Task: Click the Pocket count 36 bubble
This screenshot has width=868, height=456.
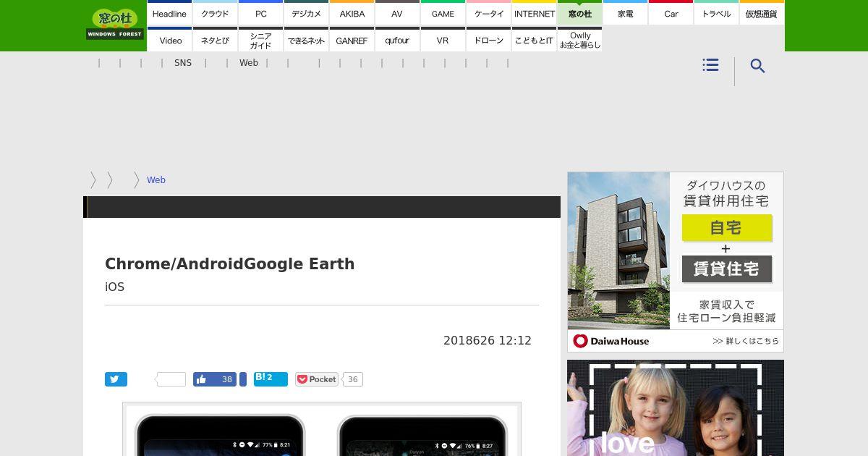Action: [x=352, y=379]
